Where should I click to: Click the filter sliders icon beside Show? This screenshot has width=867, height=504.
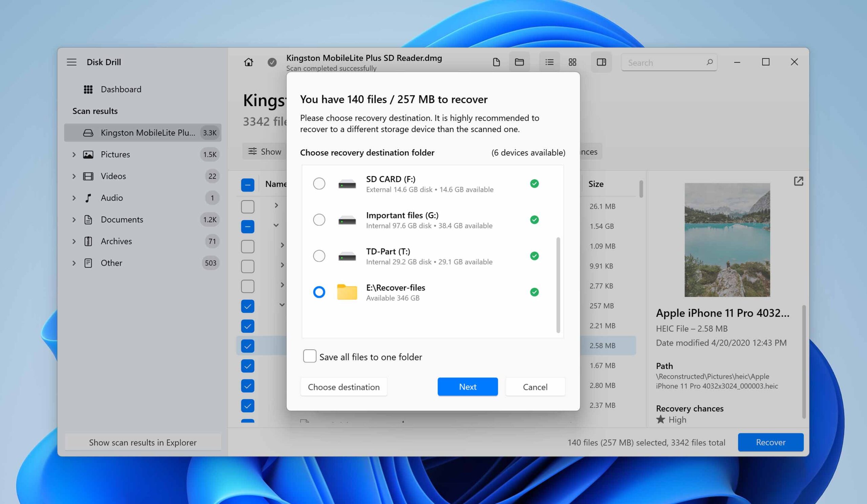coord(253,151)
